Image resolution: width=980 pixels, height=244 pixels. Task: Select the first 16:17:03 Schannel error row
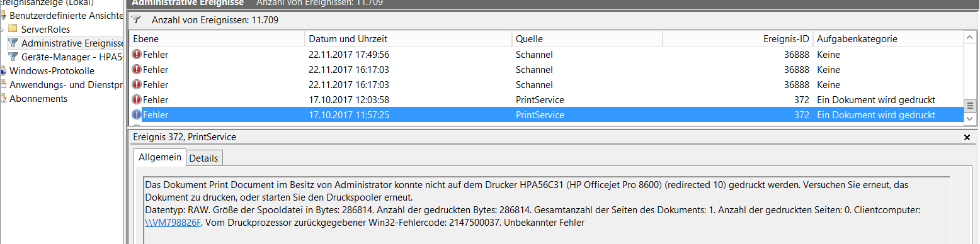tap(546, 70)
